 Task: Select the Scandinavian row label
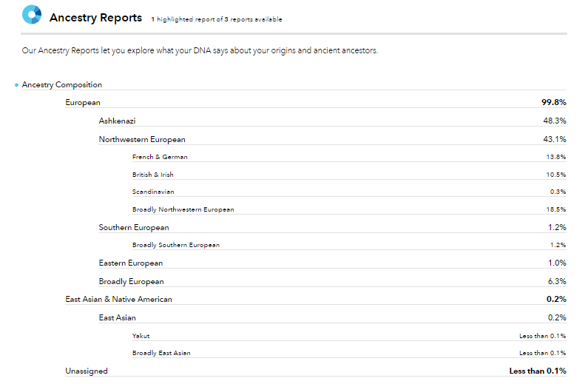click(153, 192)
